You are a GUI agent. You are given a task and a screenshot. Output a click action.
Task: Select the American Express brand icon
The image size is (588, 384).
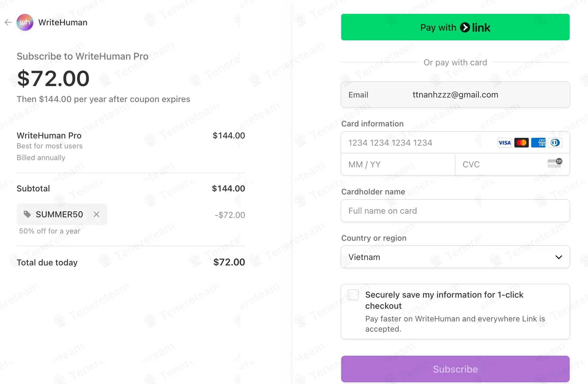tap(538, 143)
